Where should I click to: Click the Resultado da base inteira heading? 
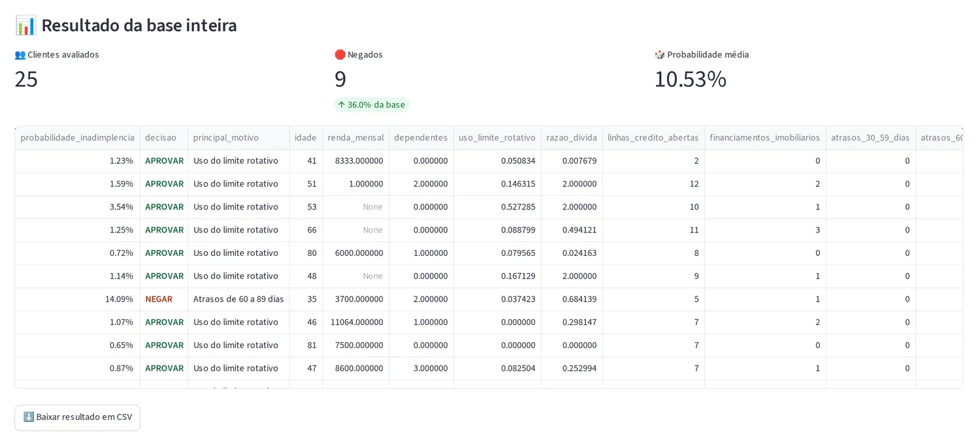click(x=125, y=25)
